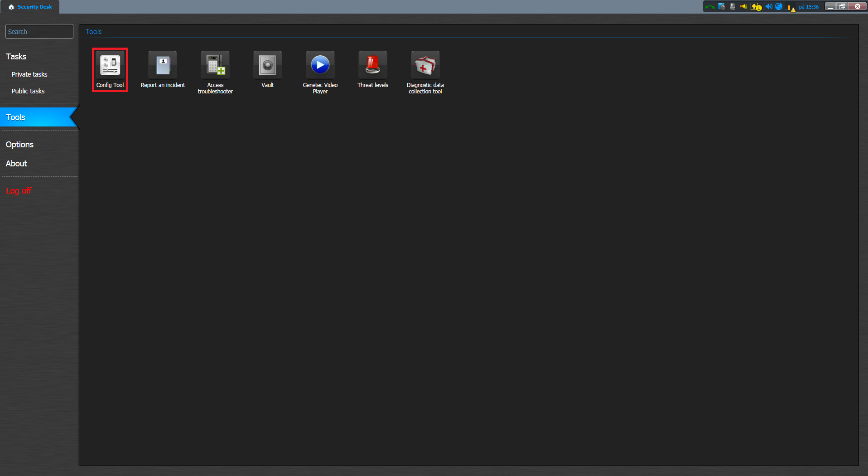Click the grey siren tray icon
The width and height of the screenshot is (868, 476).
pos(733,7)
